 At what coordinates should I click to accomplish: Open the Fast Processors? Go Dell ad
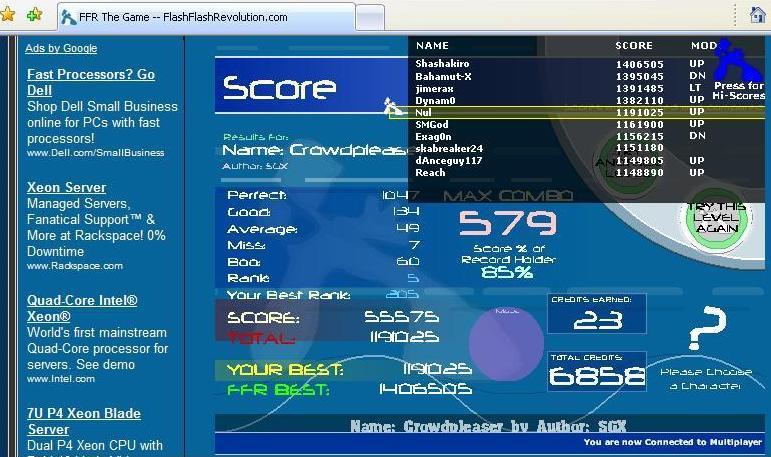(91, 82)
